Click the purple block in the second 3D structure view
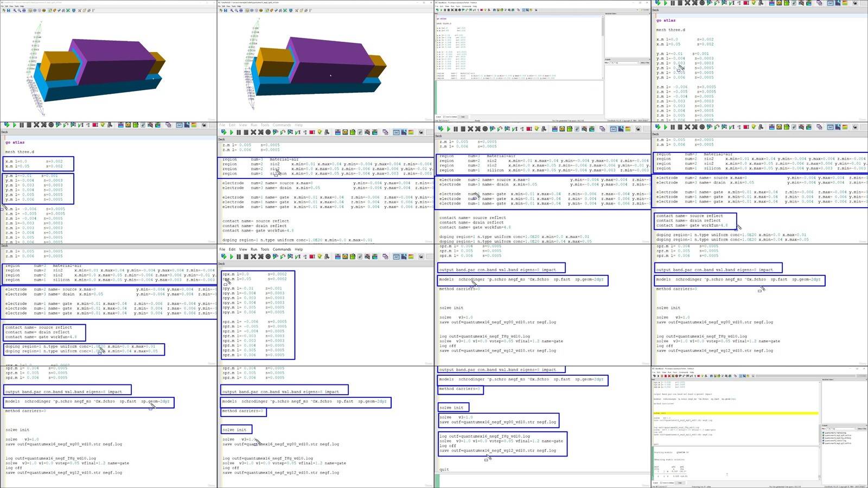The width and height of the screenshot is (868, 488). [331, 60]
